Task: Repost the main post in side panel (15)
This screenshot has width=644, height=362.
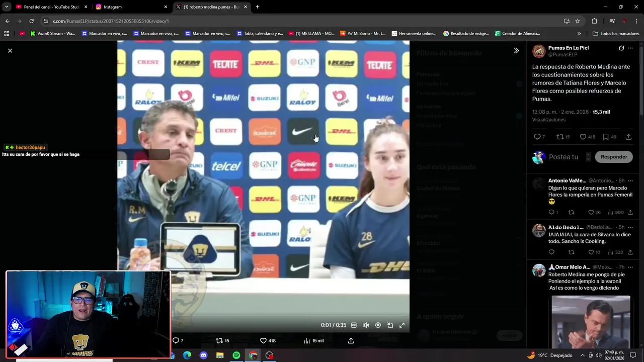Action: [x=563, y=137]
